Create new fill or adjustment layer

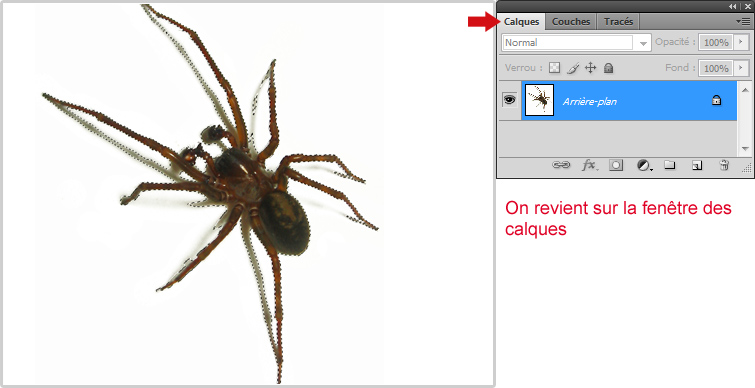(x=644, y=166)
